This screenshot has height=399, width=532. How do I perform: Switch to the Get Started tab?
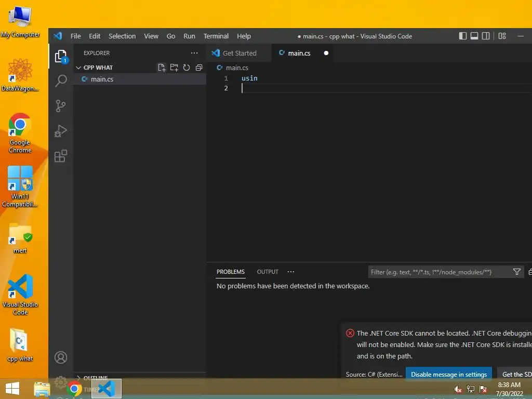239,53
